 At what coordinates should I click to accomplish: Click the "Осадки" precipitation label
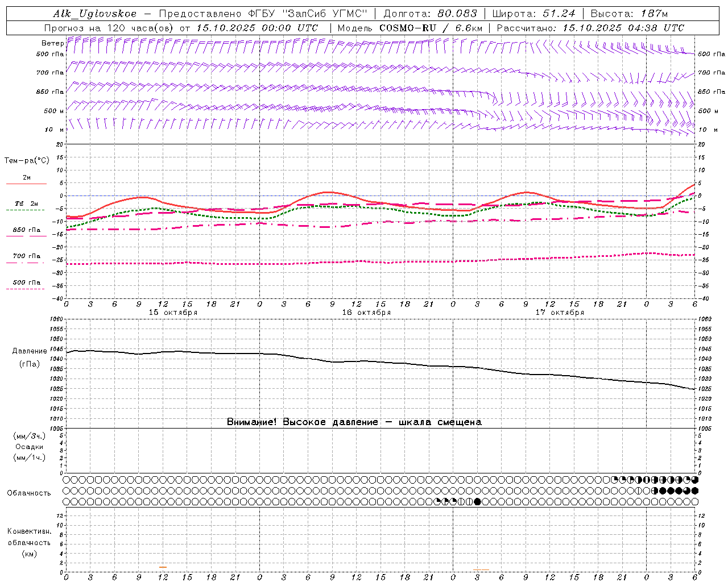coord(29,447)
